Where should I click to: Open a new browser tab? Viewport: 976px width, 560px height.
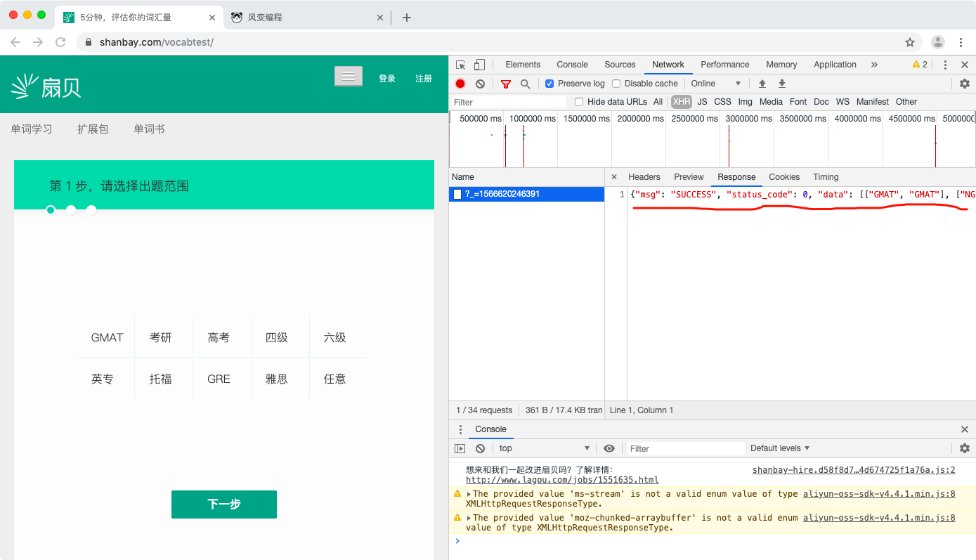coord(407,18)
